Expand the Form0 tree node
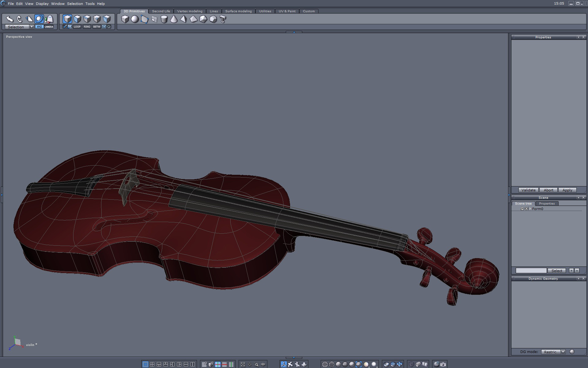The width and height of the screenshot is (588, 368). pos(530,209)
